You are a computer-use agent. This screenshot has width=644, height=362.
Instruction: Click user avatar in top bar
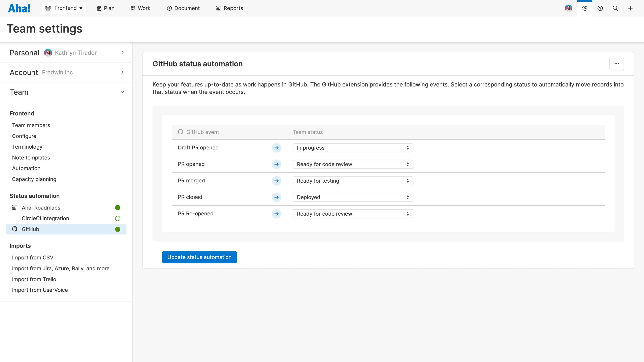[x=568, y=8]
